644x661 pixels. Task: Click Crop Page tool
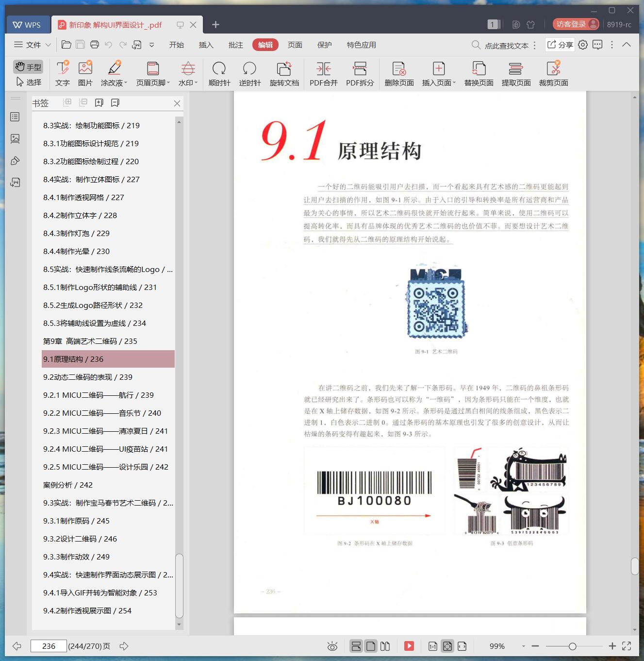pyautogui.click(x=554, y=74)
